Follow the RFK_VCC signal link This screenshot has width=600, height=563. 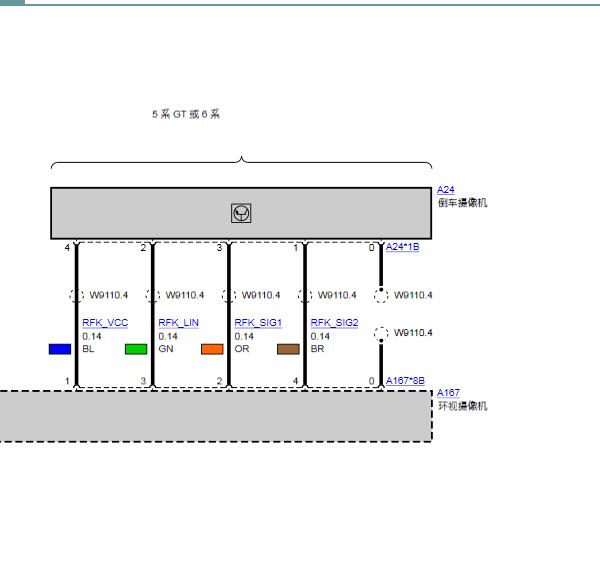tap(105, 323)
